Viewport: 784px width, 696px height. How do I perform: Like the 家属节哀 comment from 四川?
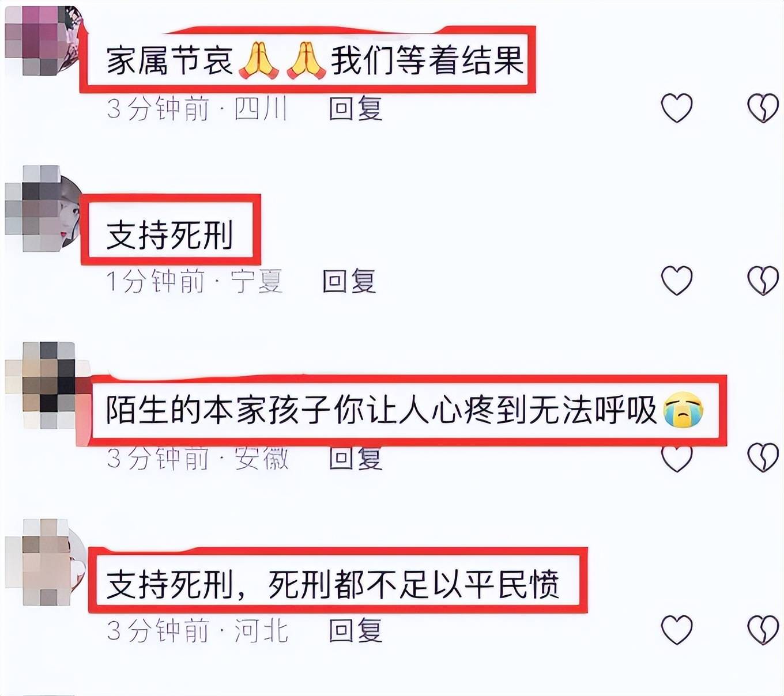[x=676, y=108]
